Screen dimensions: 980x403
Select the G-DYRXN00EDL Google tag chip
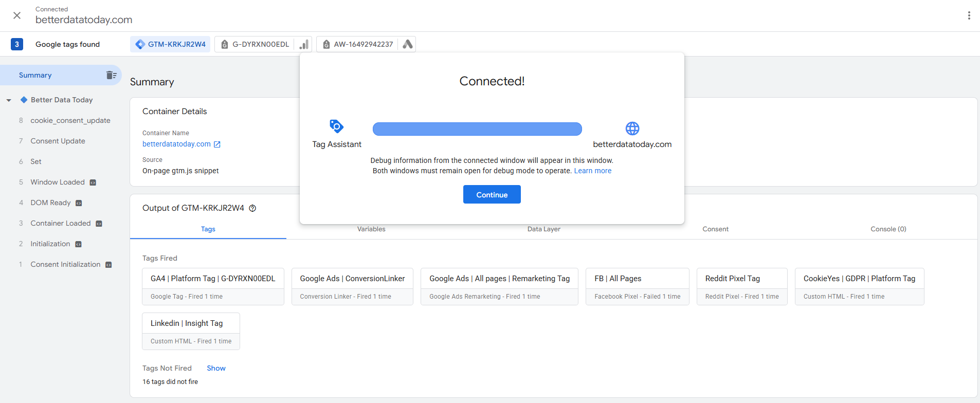tap(255, 44)
